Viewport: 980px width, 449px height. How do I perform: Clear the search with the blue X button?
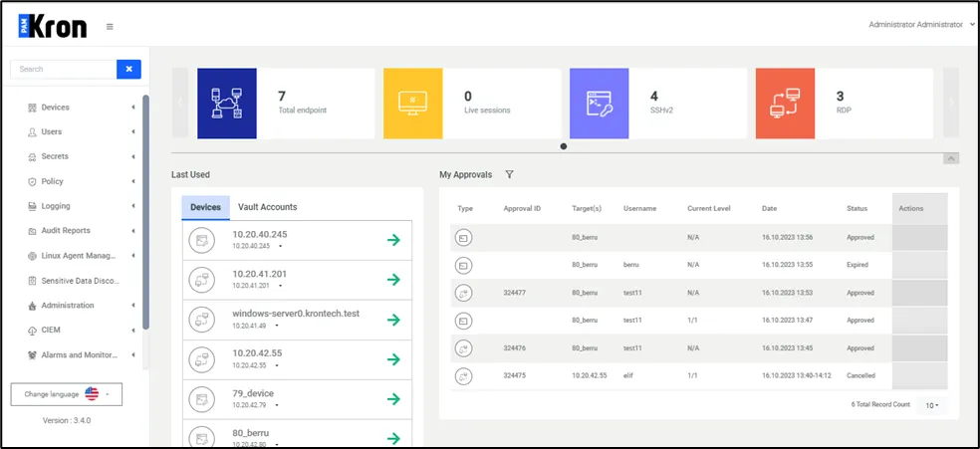(x=128, y=70)
